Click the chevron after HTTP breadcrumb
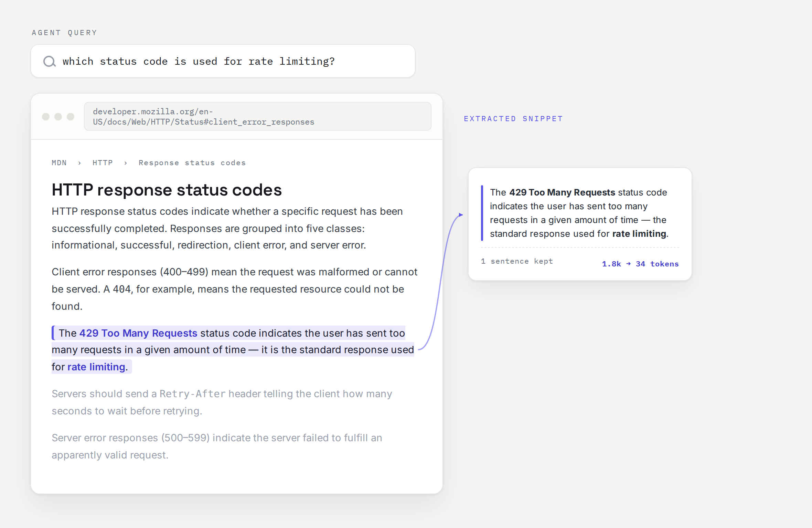The height and width of the screenshot is (528, 812). 126,163
